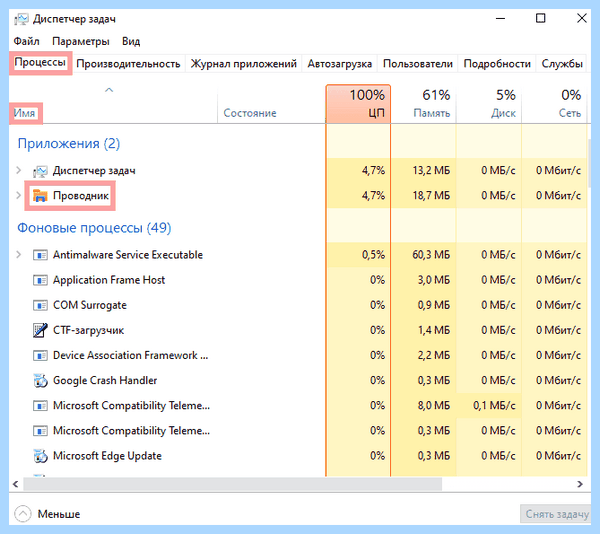Click the Снять задачу button
The width and height of the screenshot is (600, 534).
point(557,514)
